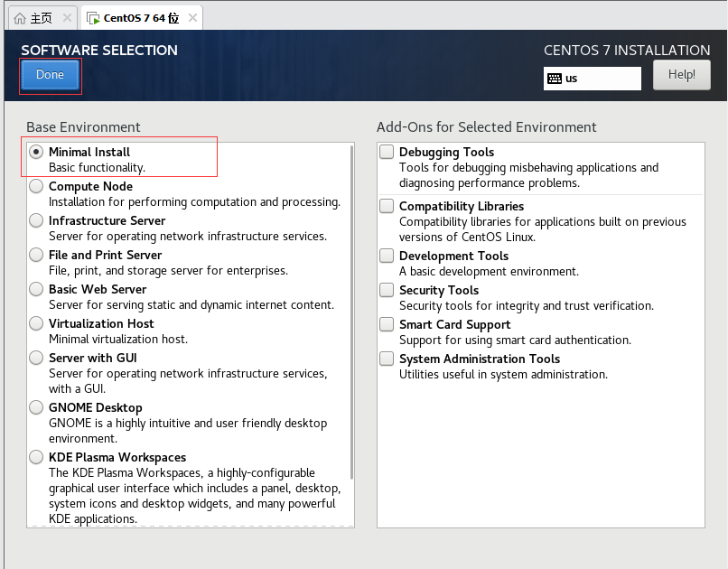Click the 'SOFTWARE SELECTION' title

pos(99,50)
